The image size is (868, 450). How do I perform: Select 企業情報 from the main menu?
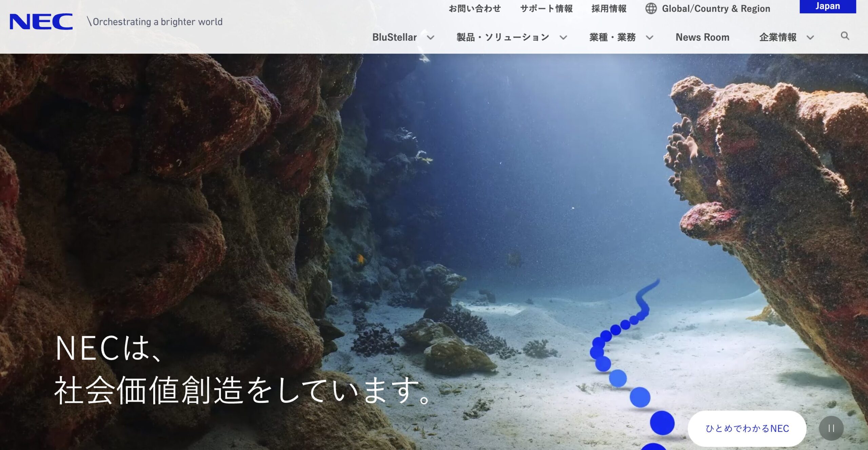click(x=779, y=38)
